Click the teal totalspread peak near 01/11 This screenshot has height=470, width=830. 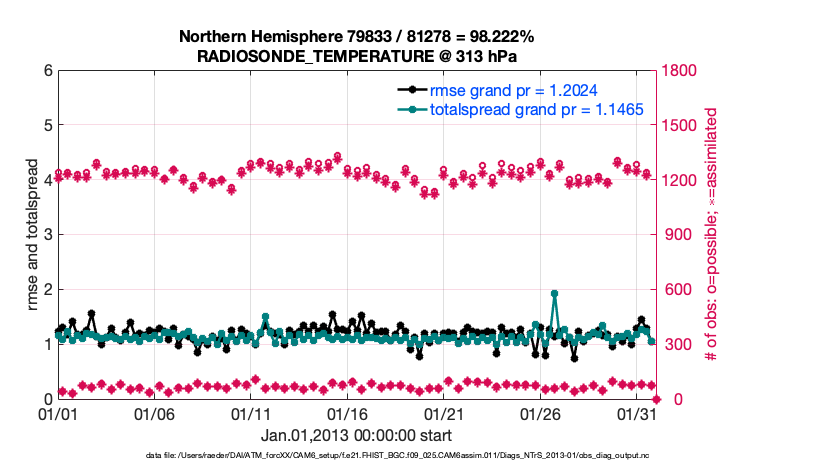[265, 317]
